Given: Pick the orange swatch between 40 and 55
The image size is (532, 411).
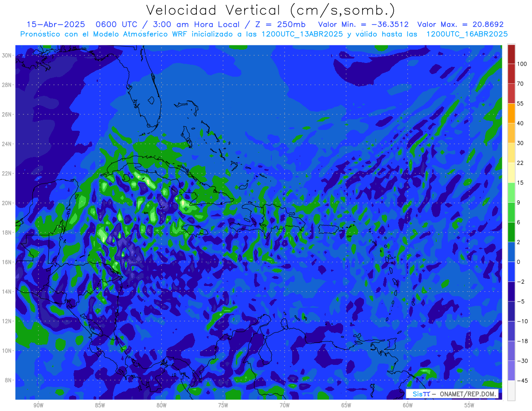Looking at the screenshot, I should click(511, 113).
